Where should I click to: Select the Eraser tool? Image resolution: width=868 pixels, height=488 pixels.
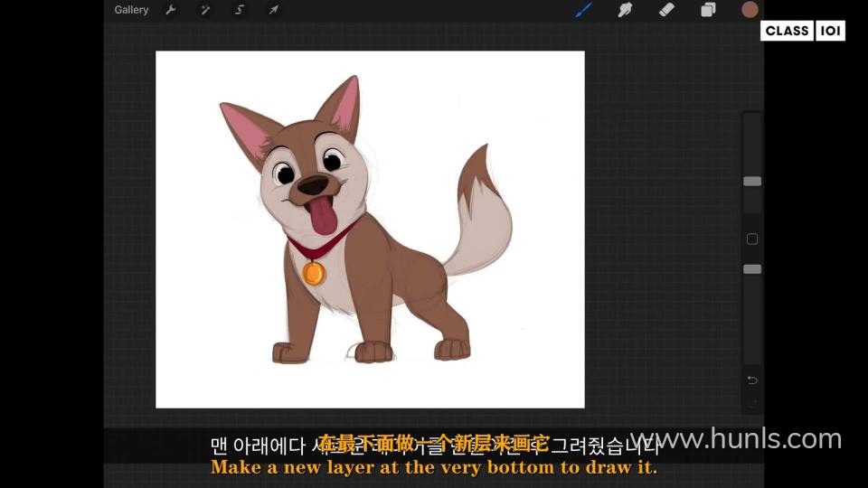[x=666, y=10]
